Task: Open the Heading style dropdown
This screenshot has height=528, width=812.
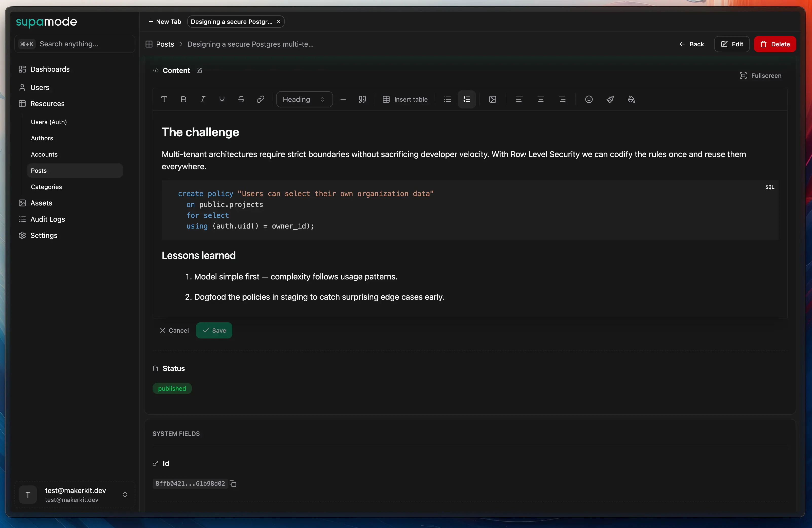Action: pos(304,99)
